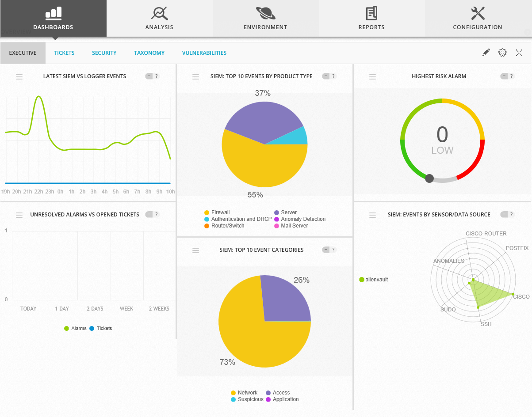Toggle Alarms series in the legend
Viewport: 532px width, 417px height.
pos(75,328)
